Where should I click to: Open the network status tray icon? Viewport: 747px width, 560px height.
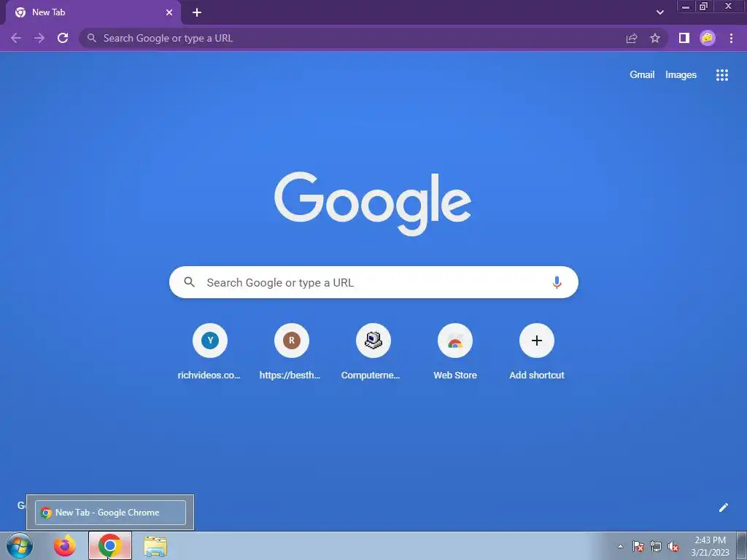(x=656, y=547)
